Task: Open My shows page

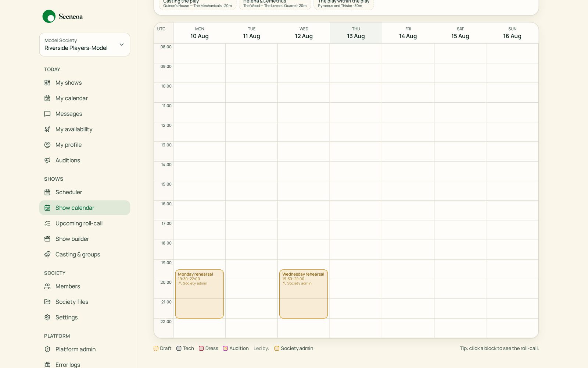Action: click(85, 83)
